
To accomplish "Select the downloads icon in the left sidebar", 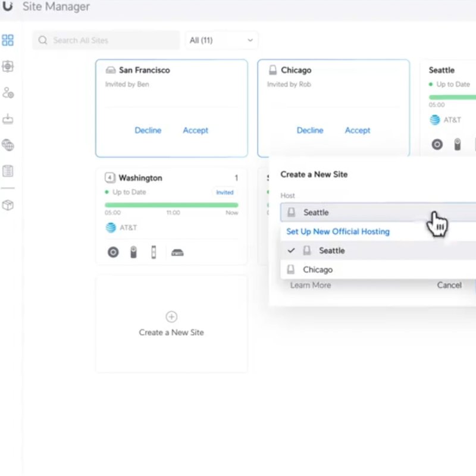I will [x=8, y=118].
